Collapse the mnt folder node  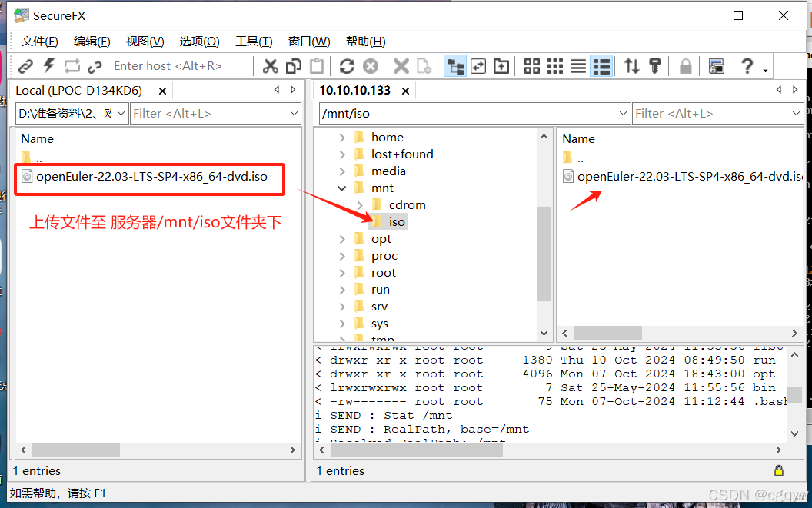tap(341, 188)
